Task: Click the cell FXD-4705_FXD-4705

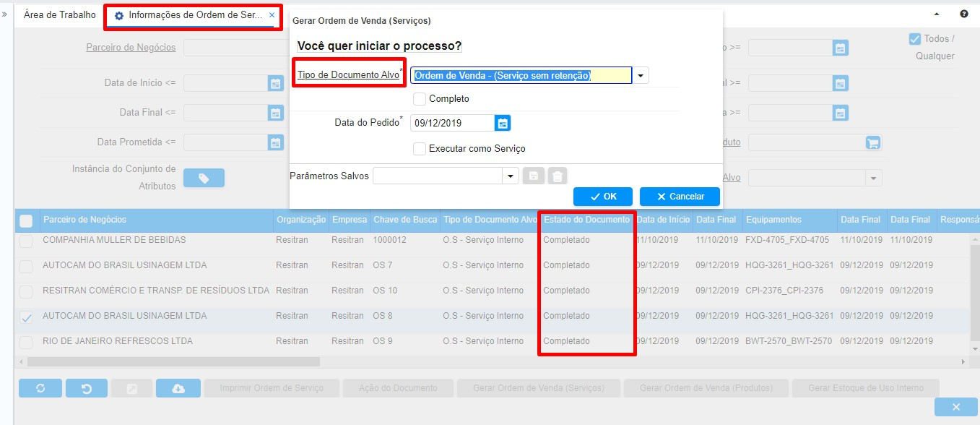Action: (x=787, y=240)
